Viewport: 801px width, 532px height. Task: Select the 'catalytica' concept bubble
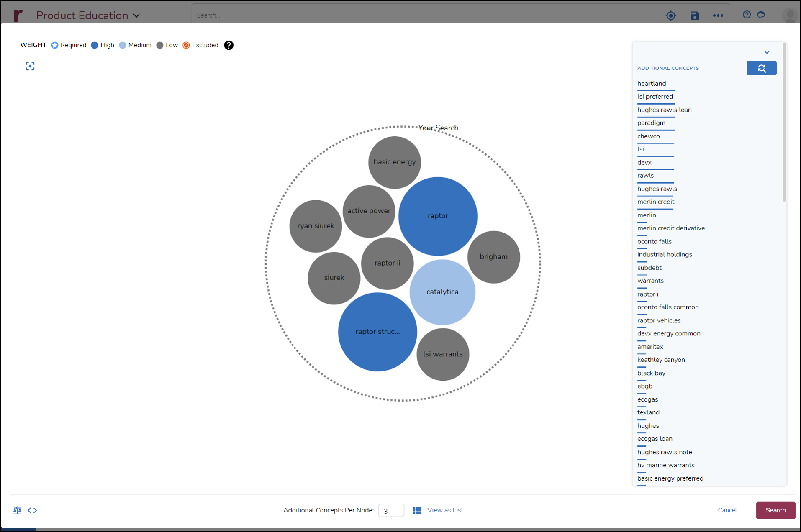(x=442, y=292)
